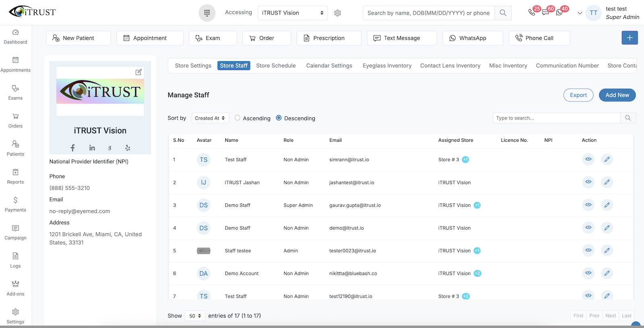Click the Export button
Image resolution: width=644 pixels, height=328 pixels.
coord(578,95)
